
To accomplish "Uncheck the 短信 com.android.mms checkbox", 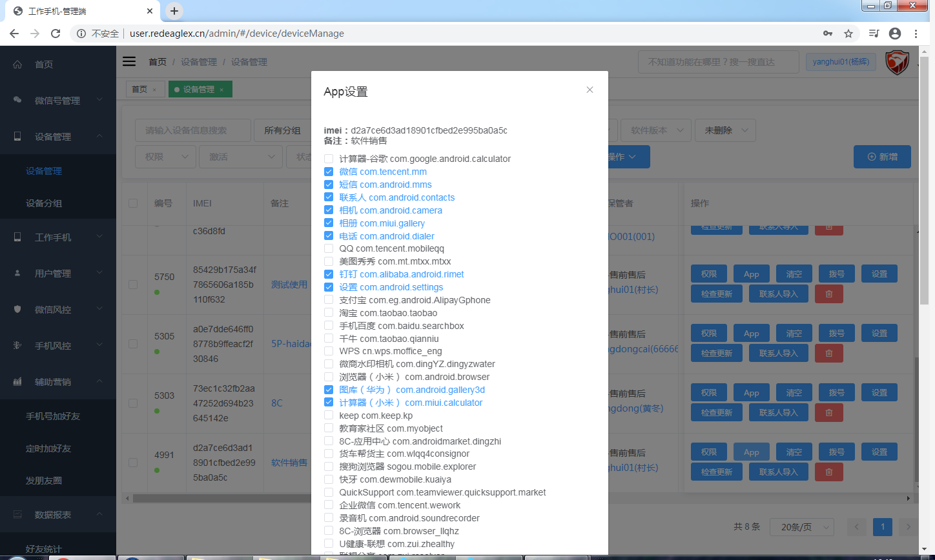I will tap(329, 185).
